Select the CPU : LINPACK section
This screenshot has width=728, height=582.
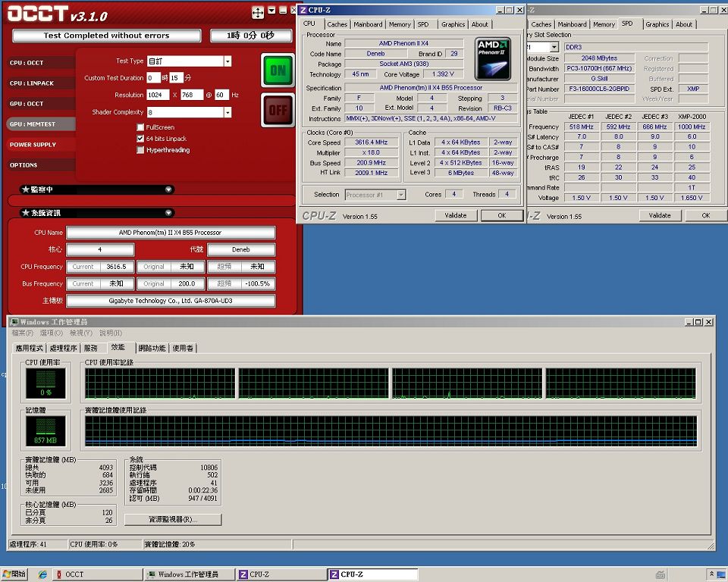click(x=41, y=83)
